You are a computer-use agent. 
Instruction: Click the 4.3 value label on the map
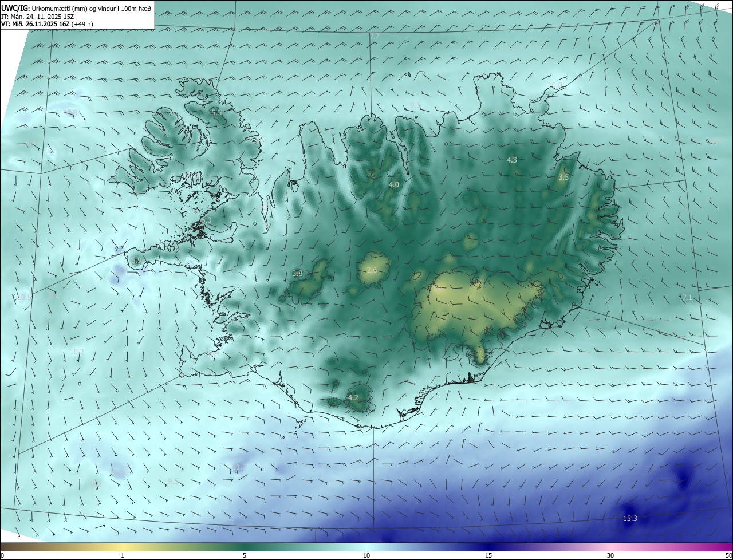[x=512, y=160]
